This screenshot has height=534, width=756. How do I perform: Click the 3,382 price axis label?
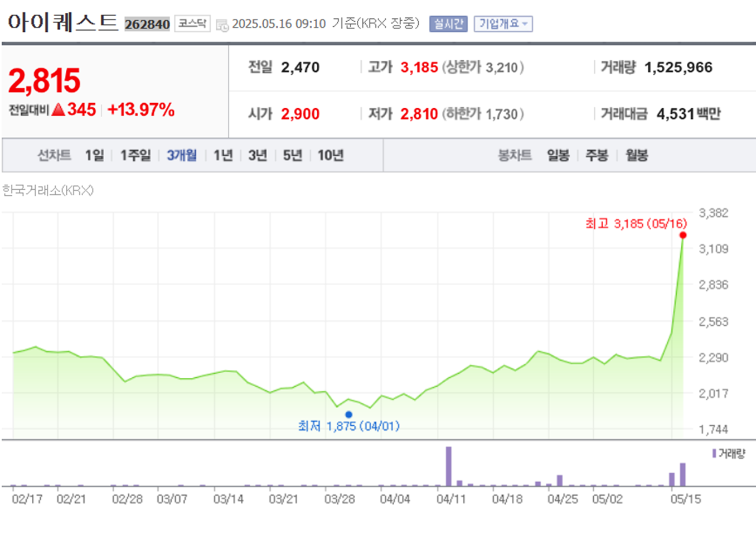(714, 213)
